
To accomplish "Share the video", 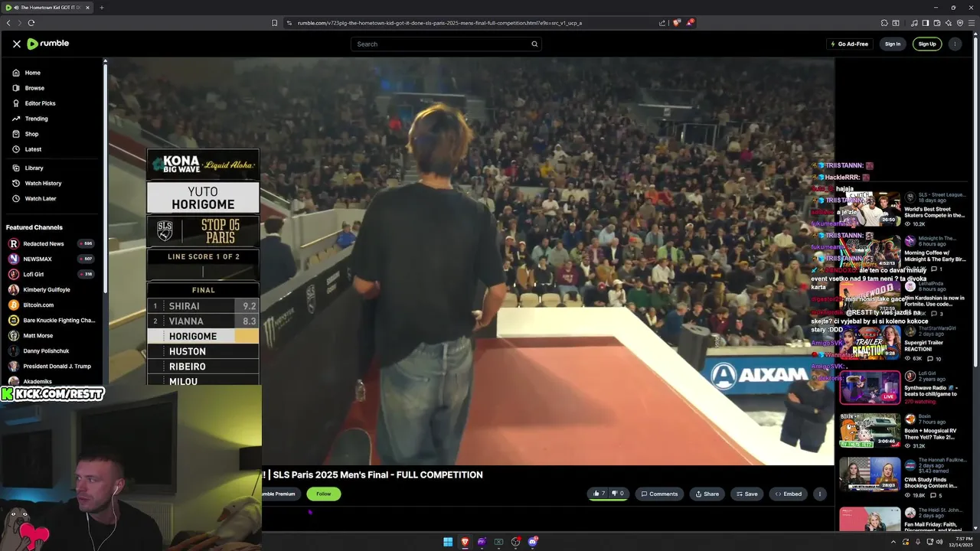I will click(x=707, y=494).
